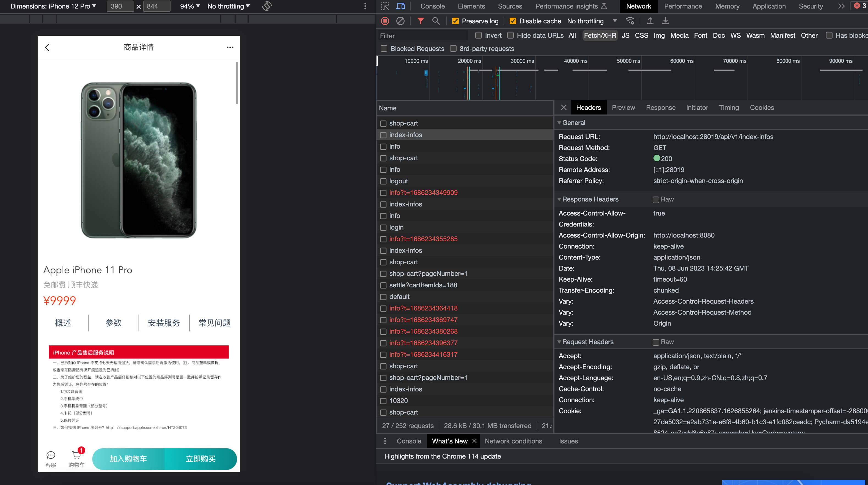
Task: Toggle the network filter funnel icon
Action: (x=421, y=21)
